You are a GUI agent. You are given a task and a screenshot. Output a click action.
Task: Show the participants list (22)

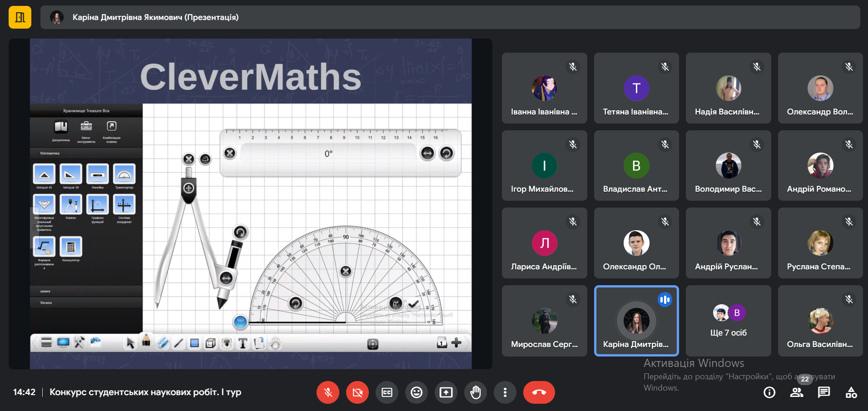point(797,392)
